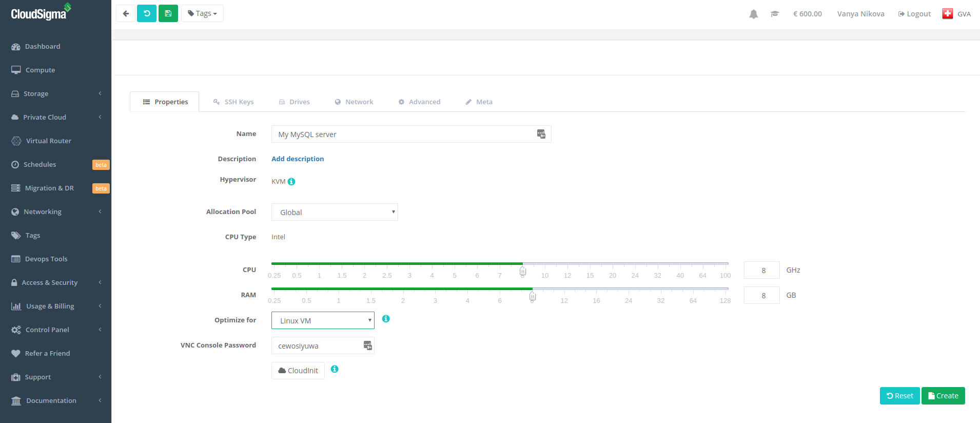Click the CPU slider handle

coord(522,271)
